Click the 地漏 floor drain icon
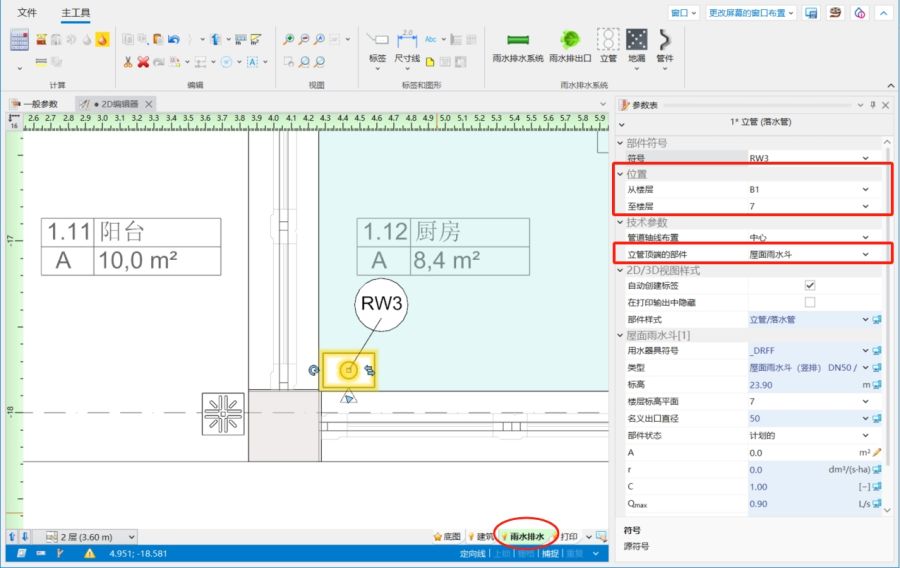The height and width of the screenshot is (568, 900). (x=636, y=40)
